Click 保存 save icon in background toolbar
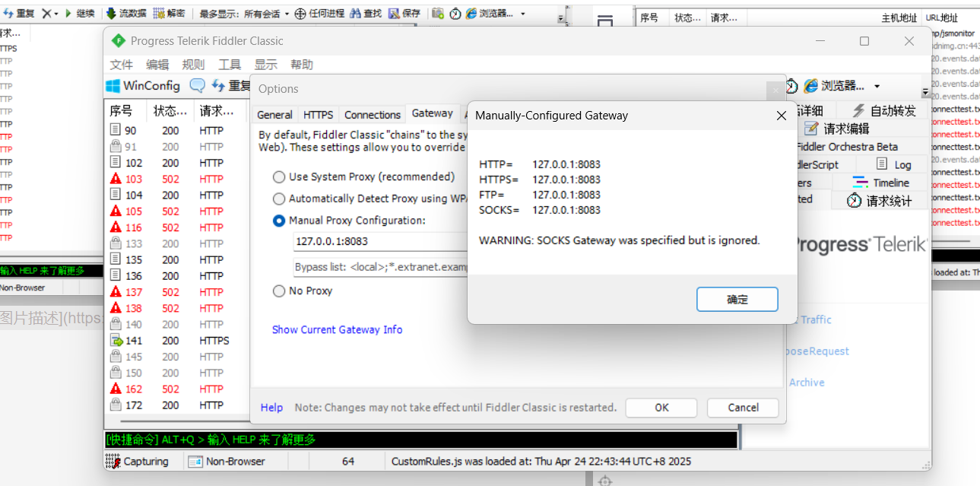 394,13
